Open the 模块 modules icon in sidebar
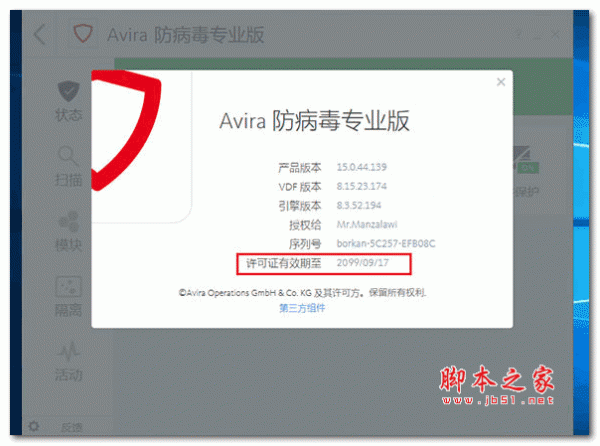This screenshot has width=600, height=446. [68, 221]
